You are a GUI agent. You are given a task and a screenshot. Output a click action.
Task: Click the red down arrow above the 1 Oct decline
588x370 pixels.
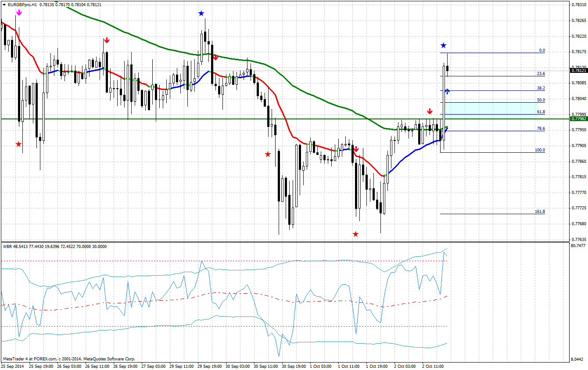pos(357,149)
